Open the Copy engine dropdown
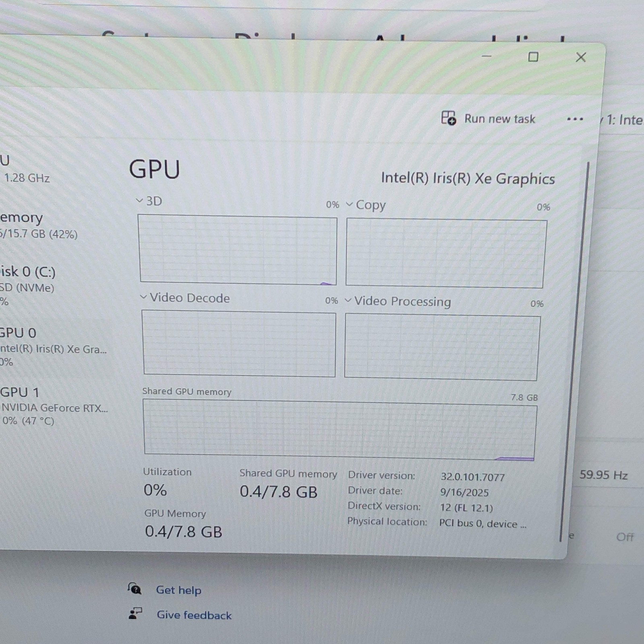This screenshot has height=644, width=644. [x=349, y=204]
